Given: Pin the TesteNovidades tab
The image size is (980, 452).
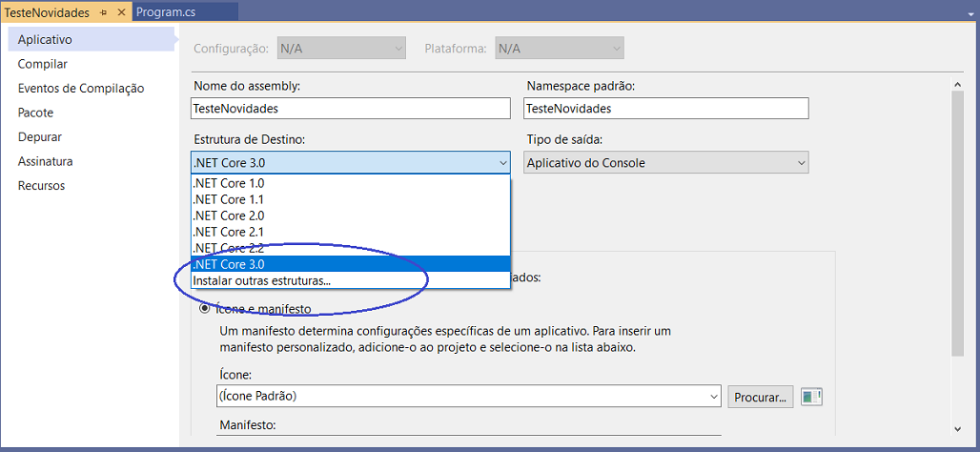Looking at the screenshot, I should 104,12.
